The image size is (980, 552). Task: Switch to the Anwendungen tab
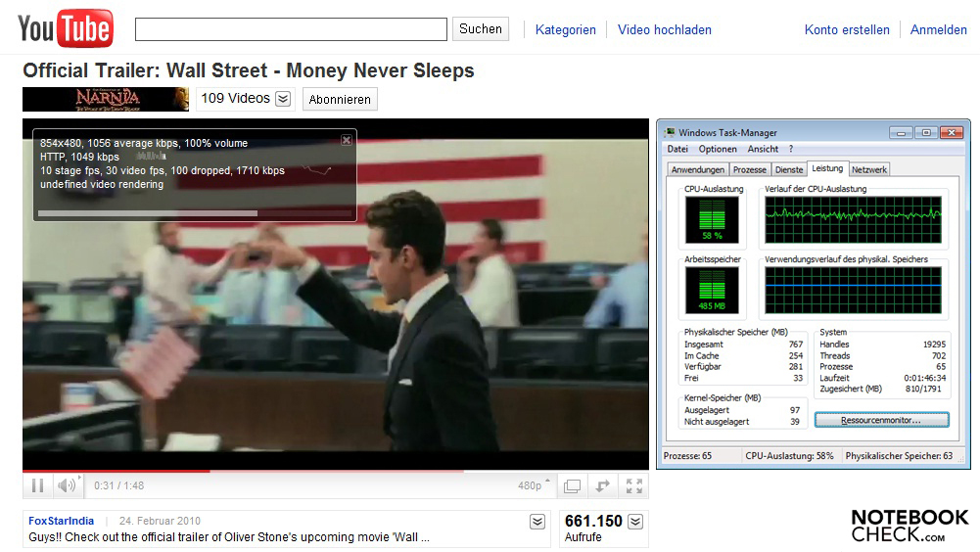tap(697, 169)
